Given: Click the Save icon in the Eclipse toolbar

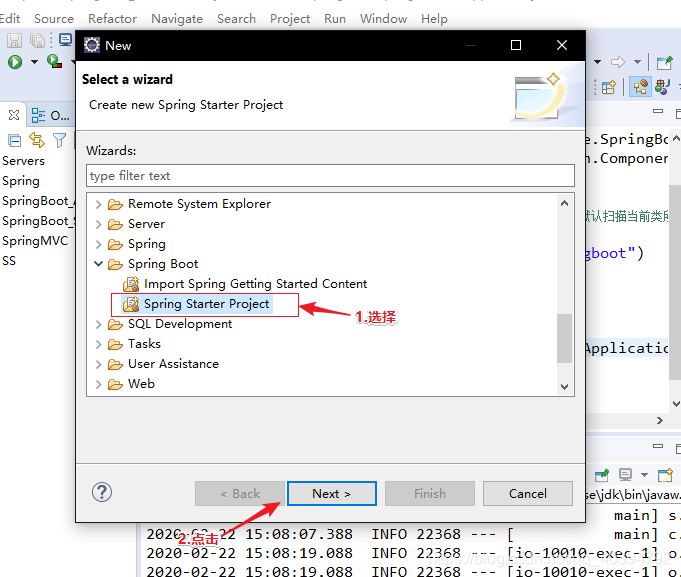Looking at the screenshot, I should coord(14,40).
